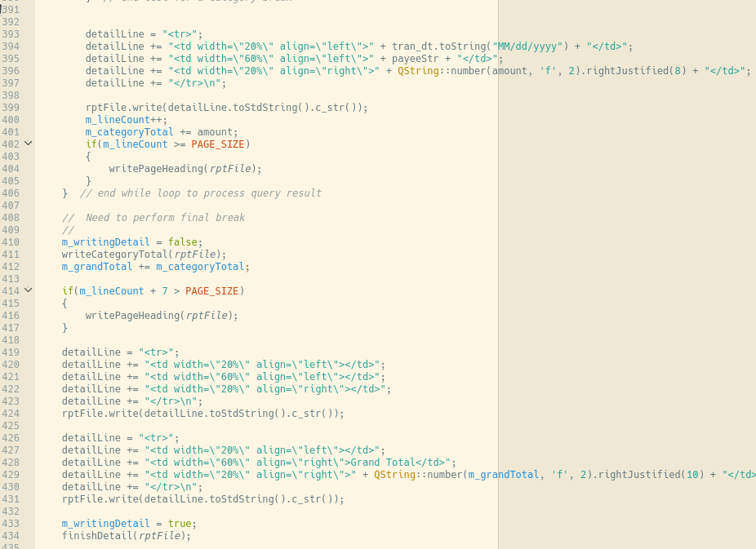Click line number 392 in the gutter
Screen dimensions: 756x549
click(11, 22)
